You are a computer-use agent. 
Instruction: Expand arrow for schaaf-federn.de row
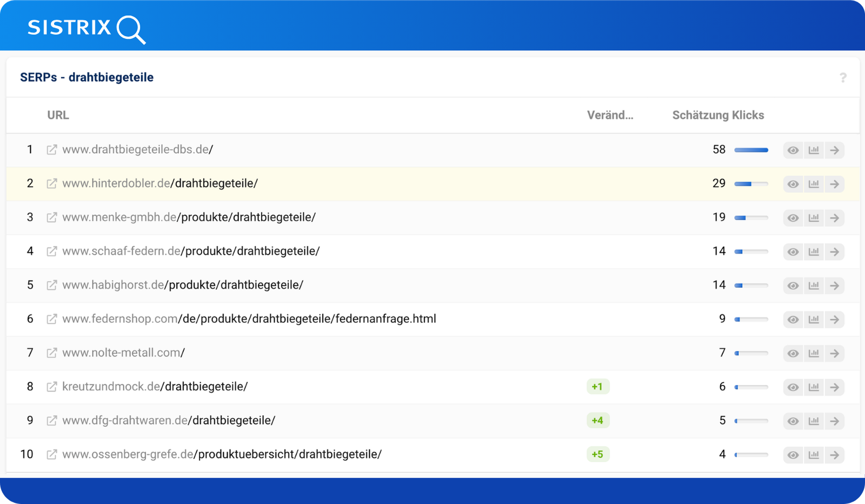(835, 252)
